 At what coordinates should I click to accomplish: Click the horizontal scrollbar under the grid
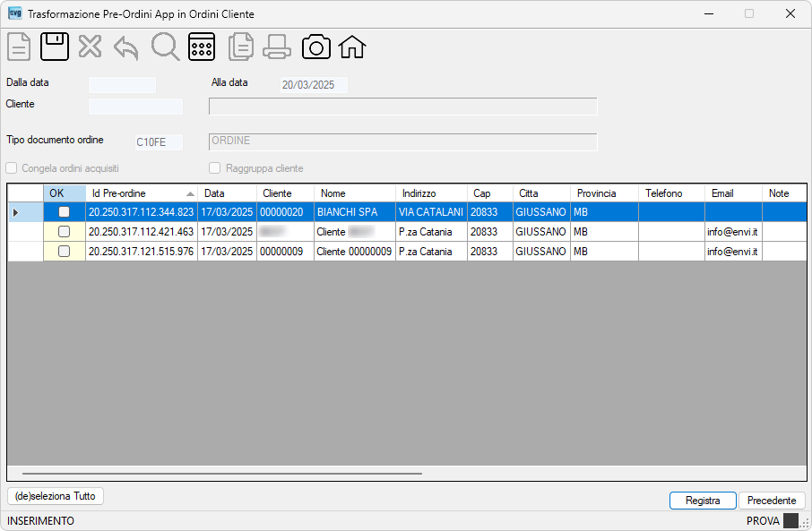[x=222, y=474]
